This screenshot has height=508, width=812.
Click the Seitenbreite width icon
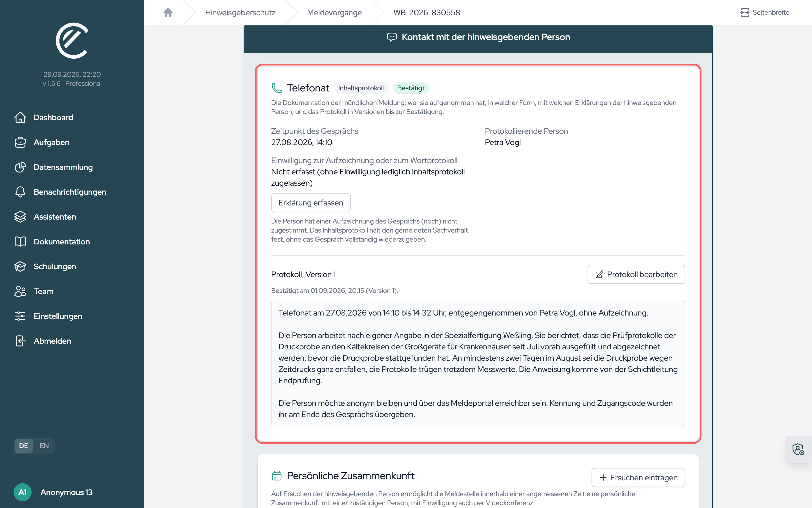pos(745,12)
